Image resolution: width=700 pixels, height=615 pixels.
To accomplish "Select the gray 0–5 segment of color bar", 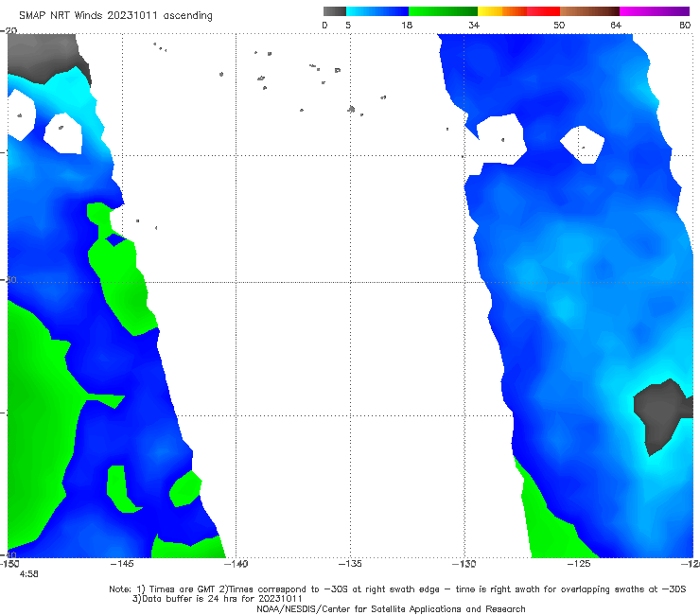I will pyautogui.click(x=335, y=11).
